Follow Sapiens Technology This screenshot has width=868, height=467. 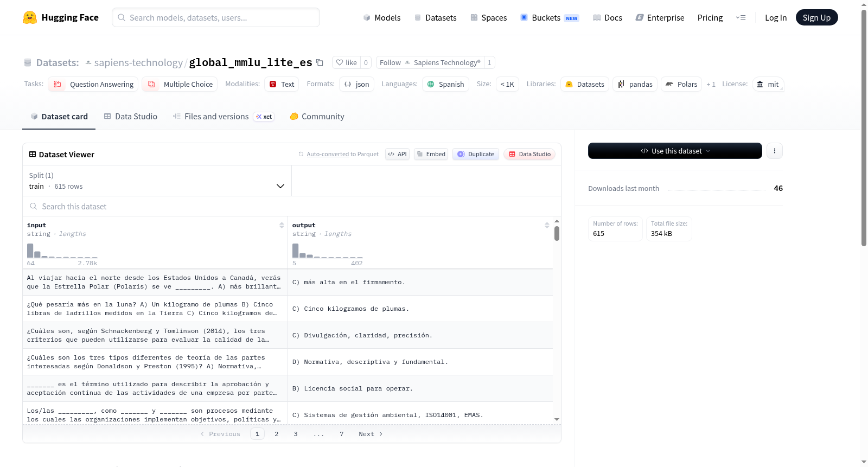[430, 62]
